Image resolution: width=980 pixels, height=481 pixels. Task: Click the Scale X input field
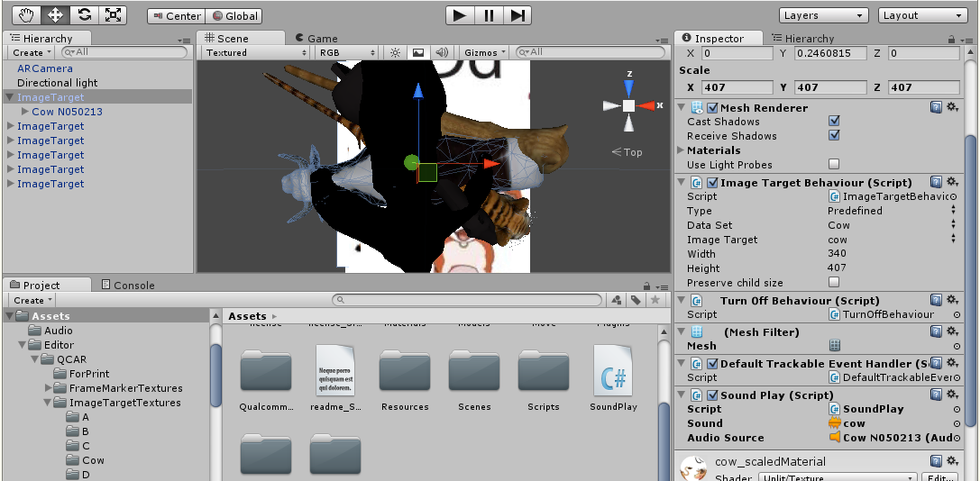[x=736, y=87]
